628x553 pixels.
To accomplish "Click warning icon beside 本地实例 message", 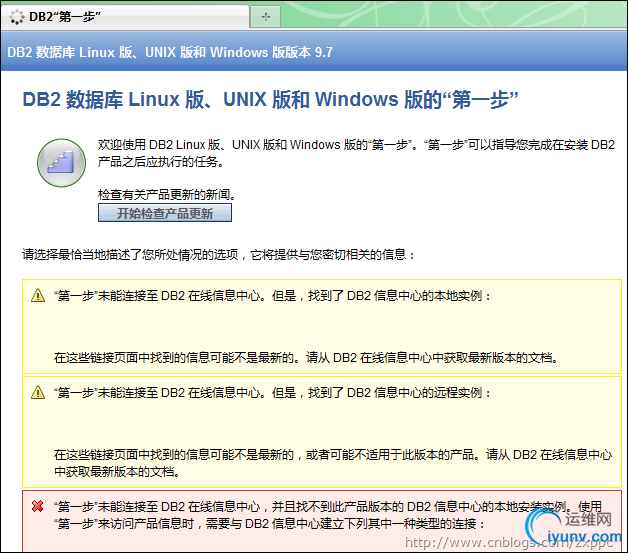I will tap(38, 296).
